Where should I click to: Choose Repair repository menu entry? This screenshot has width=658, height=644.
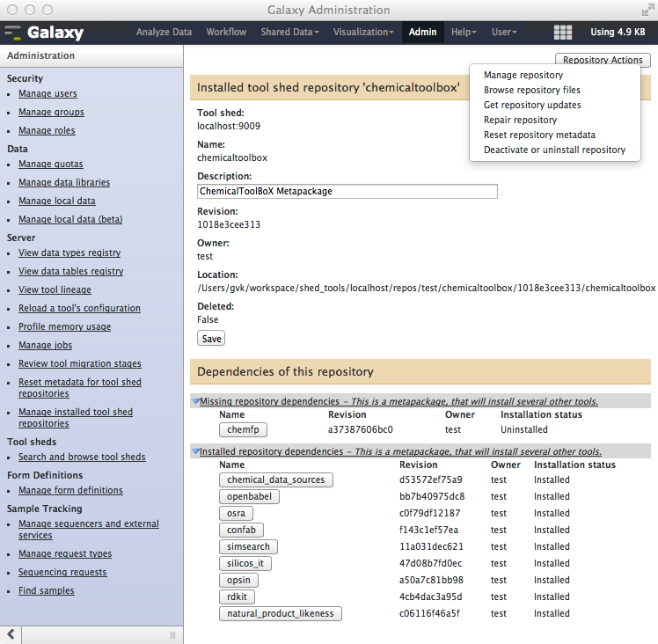tap(520, 120)
